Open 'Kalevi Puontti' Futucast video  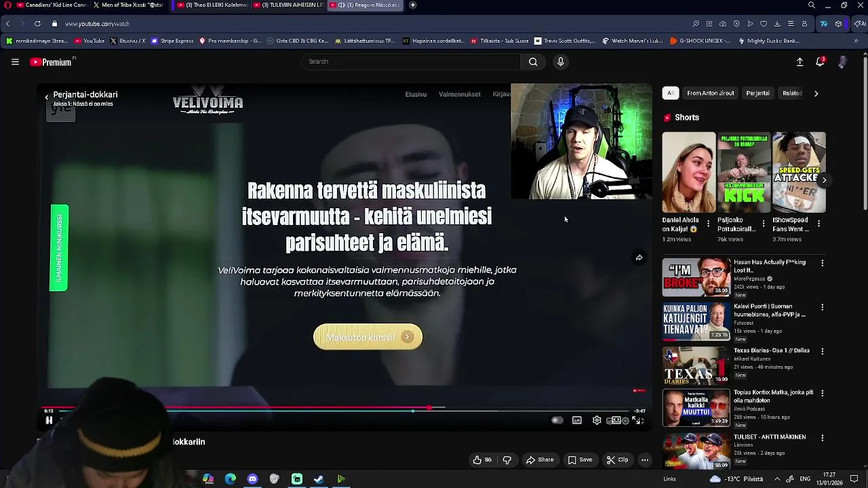[x=696, y=321]
